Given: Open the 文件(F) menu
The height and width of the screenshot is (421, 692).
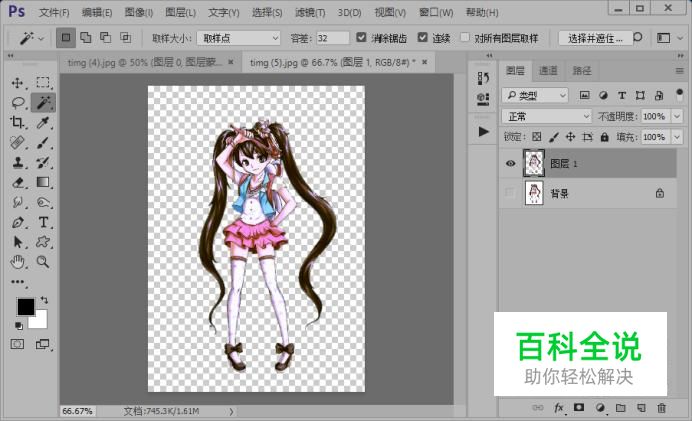Looking at the screenshot, I should 54,12.
